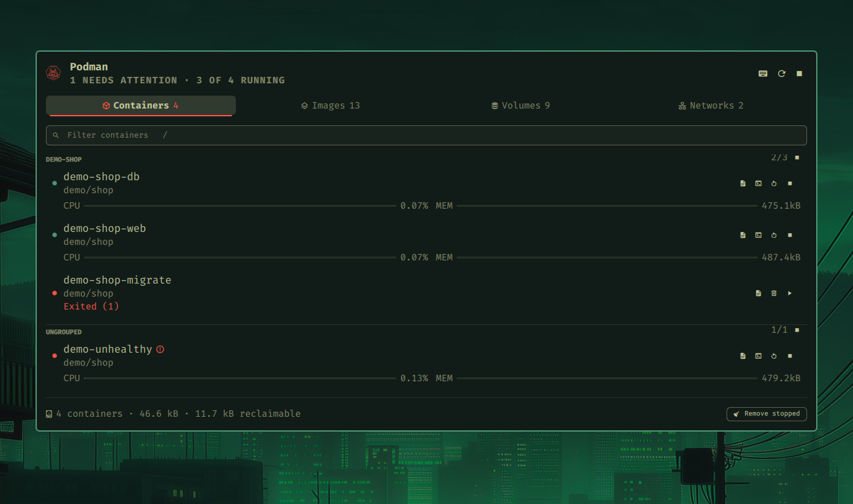Select the demo-unhealthy container name
Screen dimensions: 853x504
pos(108,349)
